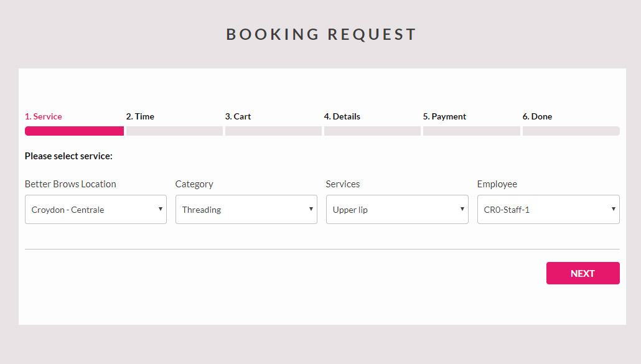Click the pink Service progress bar segment
This screenshot has height=364, width=641.
[x=75, y=131]
